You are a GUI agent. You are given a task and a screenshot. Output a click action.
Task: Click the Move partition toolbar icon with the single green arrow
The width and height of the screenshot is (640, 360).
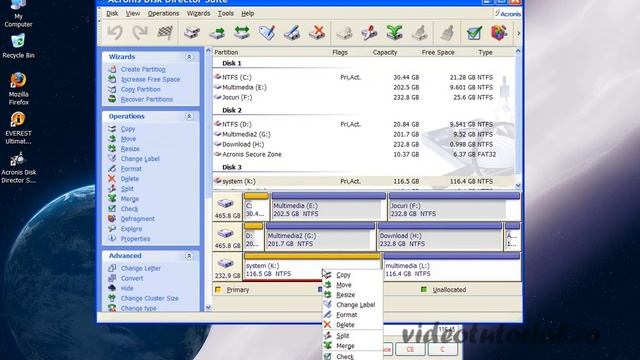click(217, 33)
